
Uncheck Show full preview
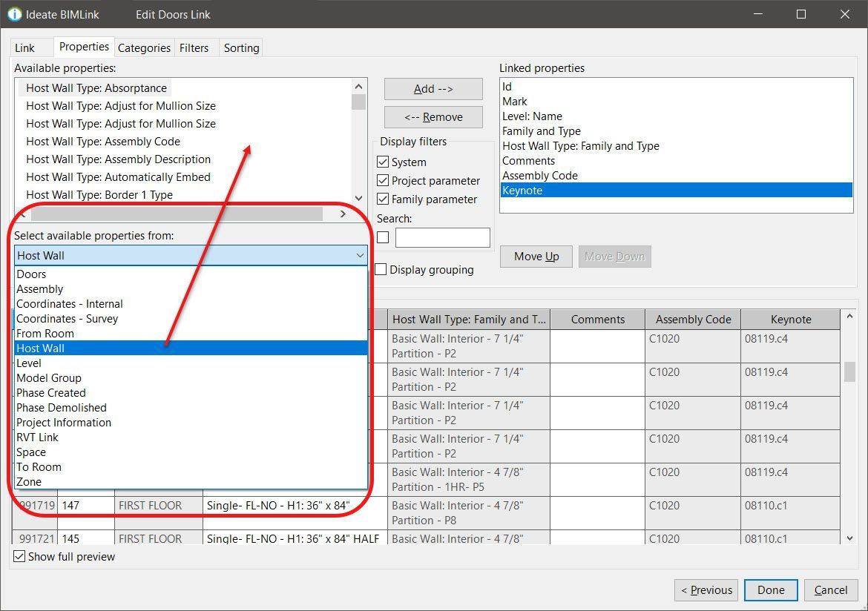(19, 556)
